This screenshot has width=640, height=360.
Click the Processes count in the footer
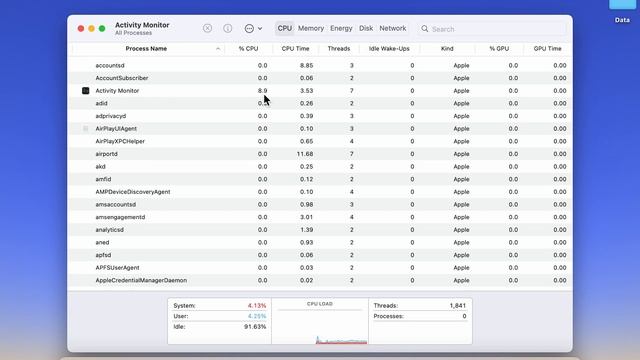coord(464,316)
